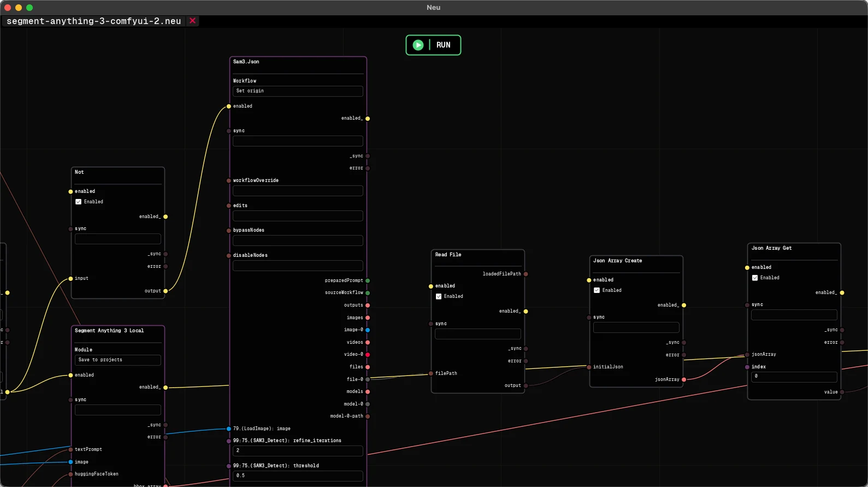Click the blue LoadImage image input port
The image size is (868, 487).
tap(229, 429)
